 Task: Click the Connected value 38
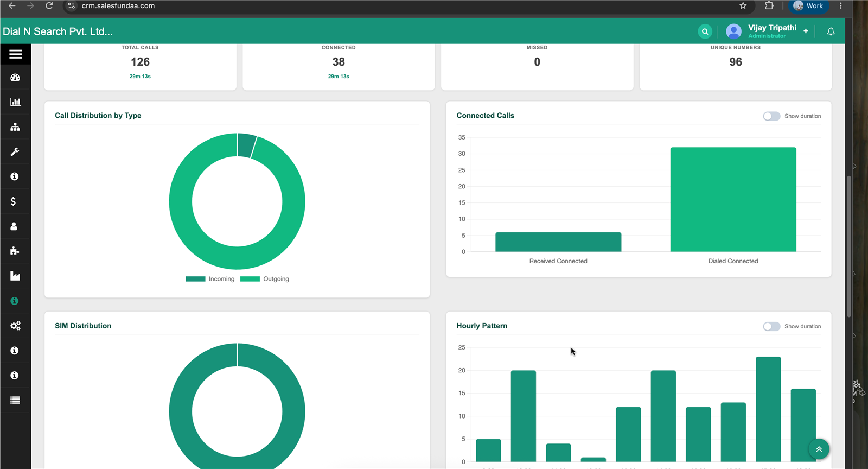coord(339,62)
